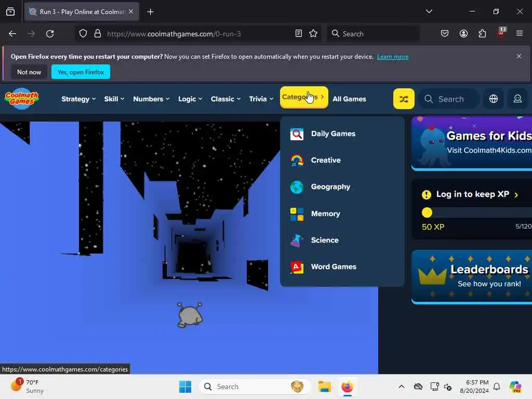Open the weather widget showing 70°F
Viewport: 532px width, 399px height.
[x=28, y=387]
